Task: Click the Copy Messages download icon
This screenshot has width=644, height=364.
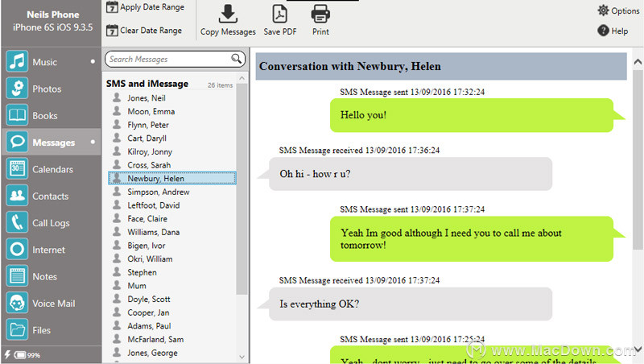Action: coord(228,14)
